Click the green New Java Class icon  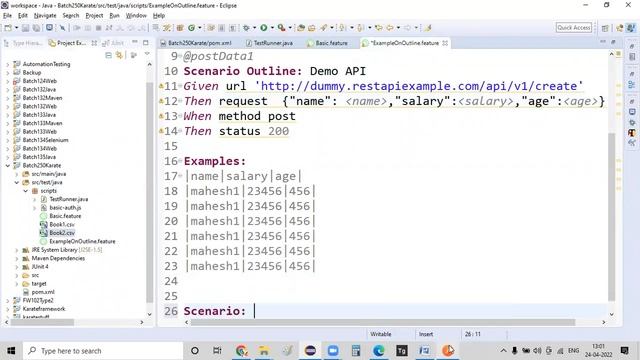pos(191,28)
